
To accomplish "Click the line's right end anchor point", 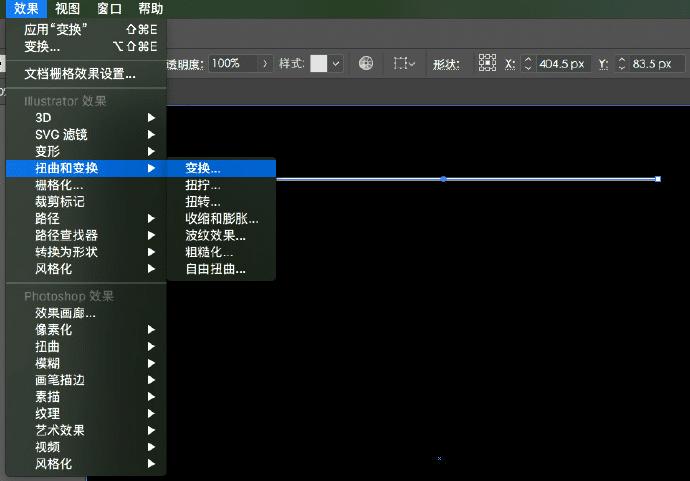I will (x=658, y=179).
